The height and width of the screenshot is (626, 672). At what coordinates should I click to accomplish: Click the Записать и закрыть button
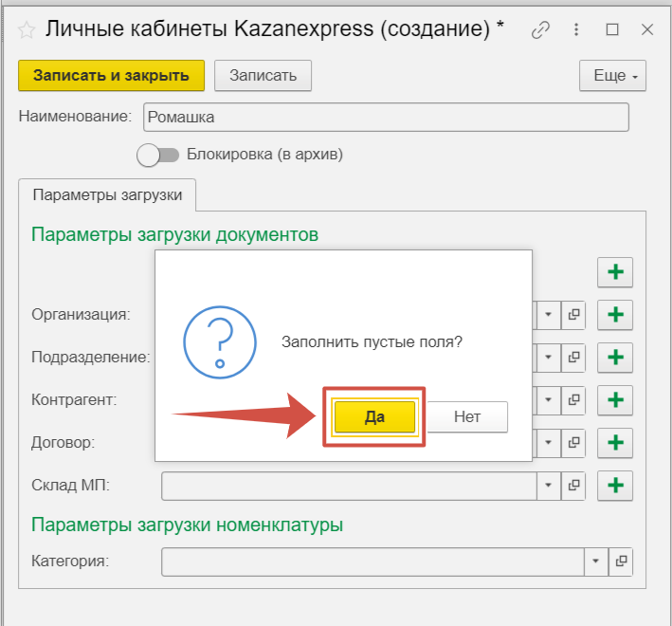[111, 75]
